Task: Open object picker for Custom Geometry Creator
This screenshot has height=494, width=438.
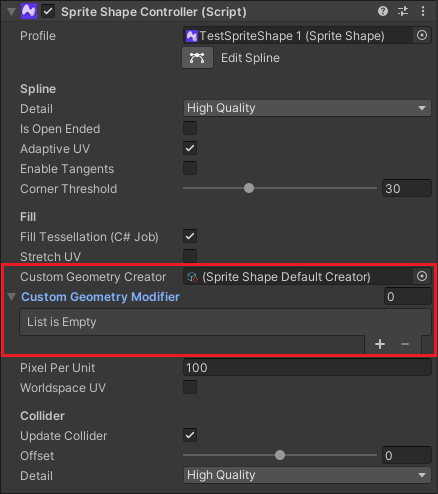Action: click(x=422, y=276)
